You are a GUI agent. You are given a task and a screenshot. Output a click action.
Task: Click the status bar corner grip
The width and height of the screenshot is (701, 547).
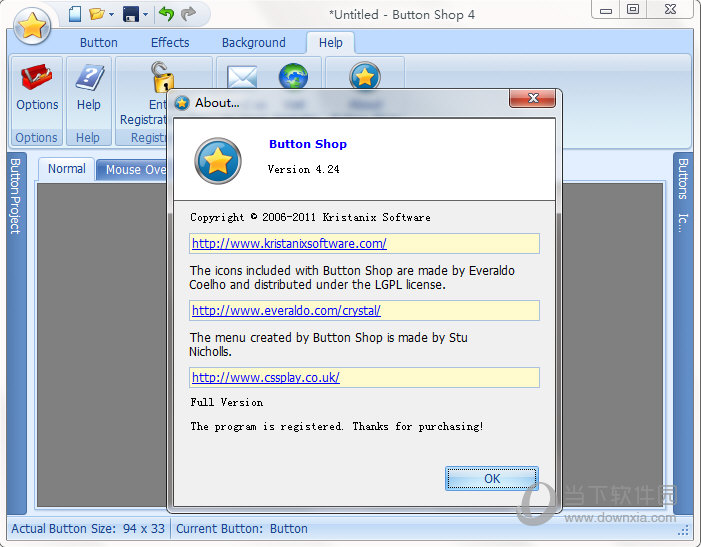click(683, 530)
